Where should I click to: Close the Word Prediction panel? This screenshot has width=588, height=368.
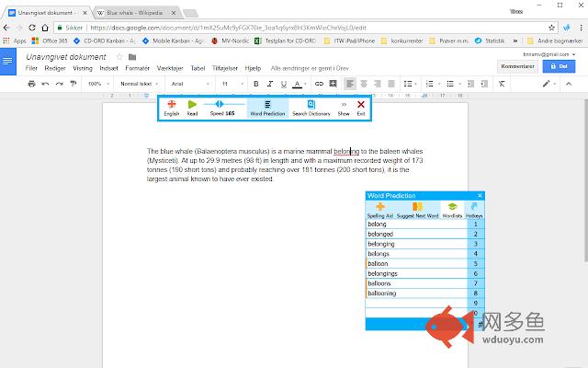coord(480,196)
